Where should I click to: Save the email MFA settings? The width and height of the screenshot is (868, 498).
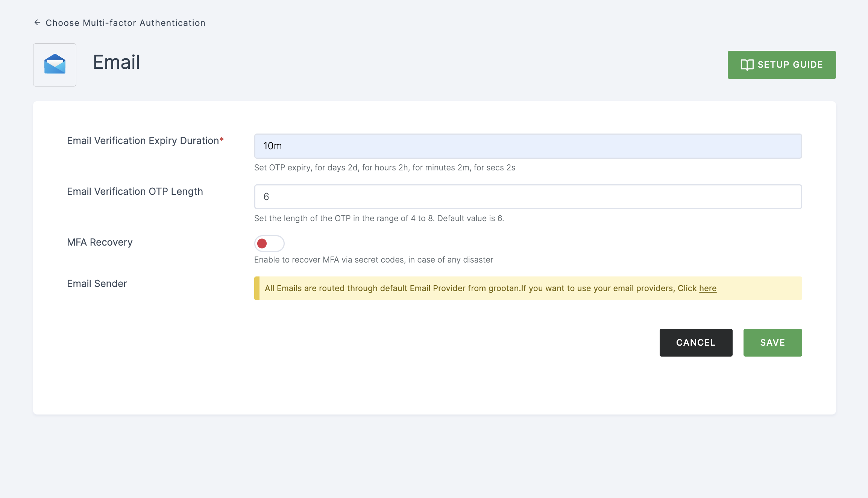coord(772,343)
